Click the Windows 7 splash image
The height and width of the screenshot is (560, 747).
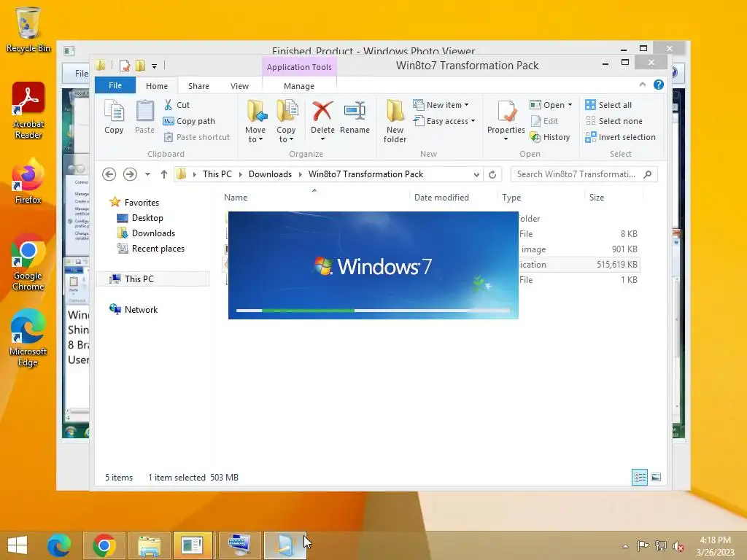coord(373,265)
